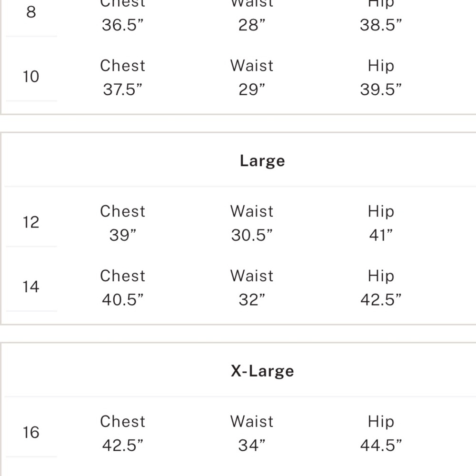Click size 8 row label

pos(31,12)
